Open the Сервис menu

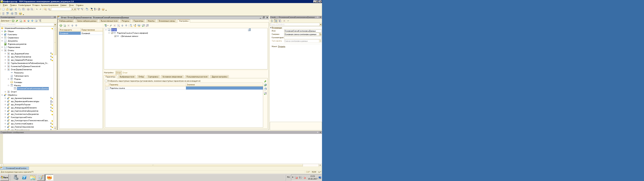(x=64, y=5)
